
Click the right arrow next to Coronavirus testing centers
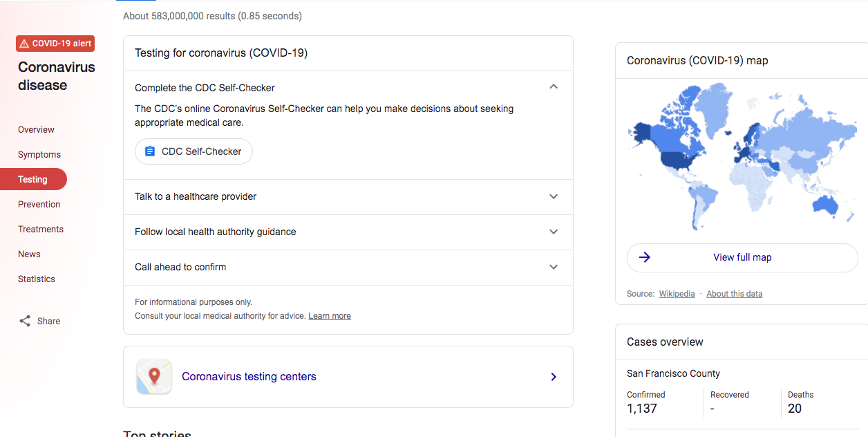tap(554, 377)
